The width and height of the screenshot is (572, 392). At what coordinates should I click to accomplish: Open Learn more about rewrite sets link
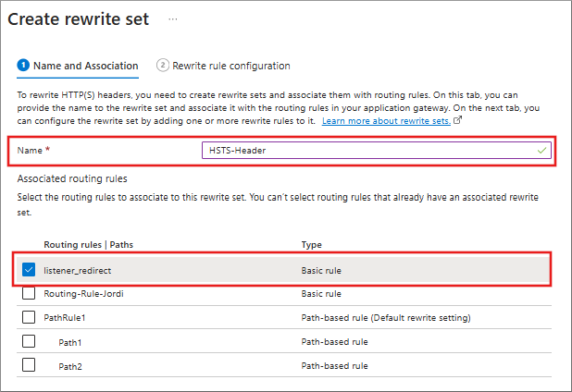click(x=386, y=121)
